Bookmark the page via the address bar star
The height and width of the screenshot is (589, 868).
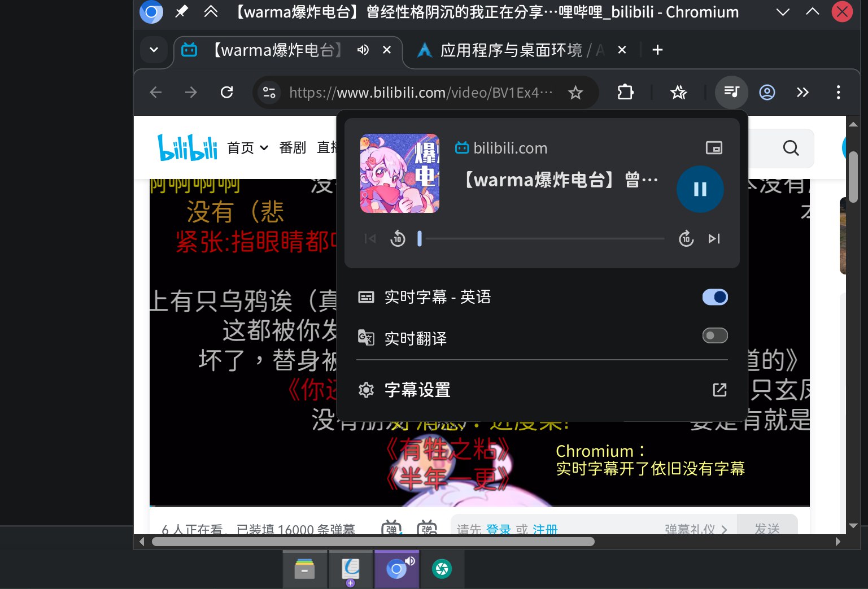tap(575, 92)
